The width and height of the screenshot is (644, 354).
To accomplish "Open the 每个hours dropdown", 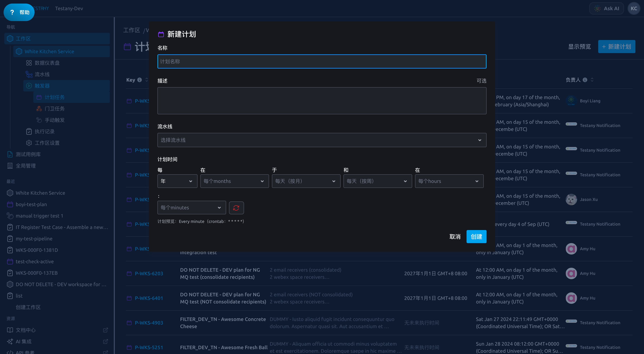I will tap(449, 181).
